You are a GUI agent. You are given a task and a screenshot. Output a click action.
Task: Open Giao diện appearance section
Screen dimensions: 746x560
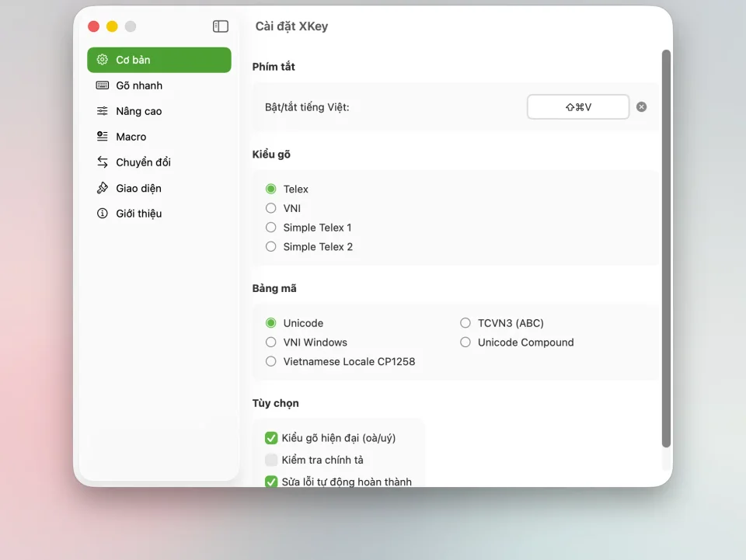point(159,188)
